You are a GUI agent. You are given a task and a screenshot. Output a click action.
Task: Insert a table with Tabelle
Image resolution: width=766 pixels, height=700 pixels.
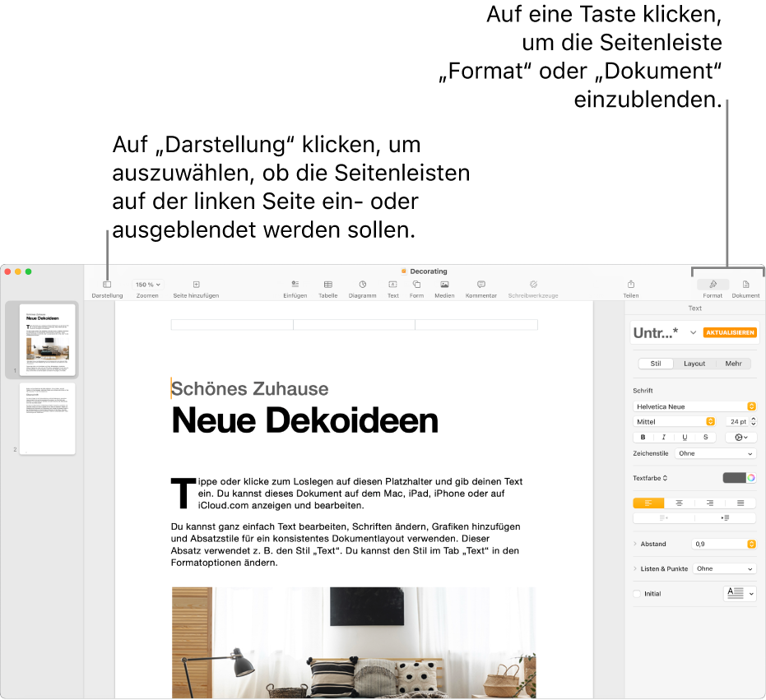click(x=327, y=285)
